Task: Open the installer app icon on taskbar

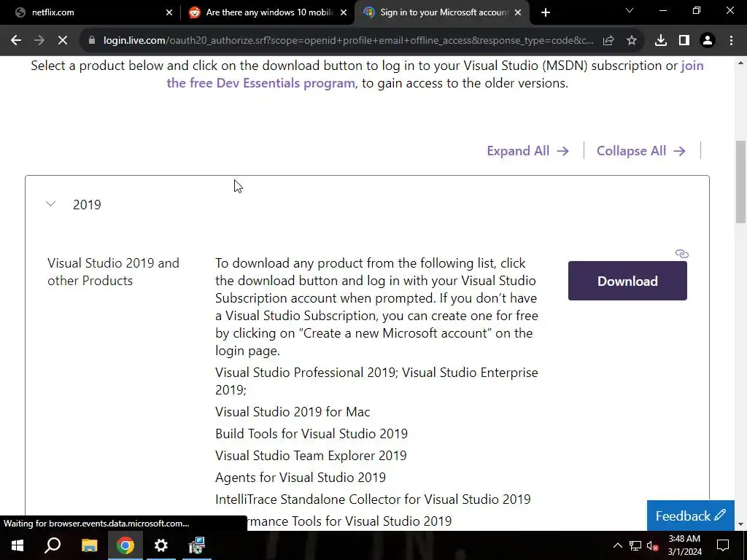Action: pos(197,545)
